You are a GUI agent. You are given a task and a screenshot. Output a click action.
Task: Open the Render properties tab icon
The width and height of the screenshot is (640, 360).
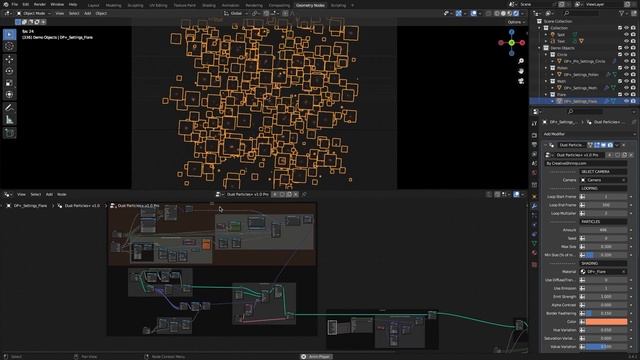(x=534, y=135)
